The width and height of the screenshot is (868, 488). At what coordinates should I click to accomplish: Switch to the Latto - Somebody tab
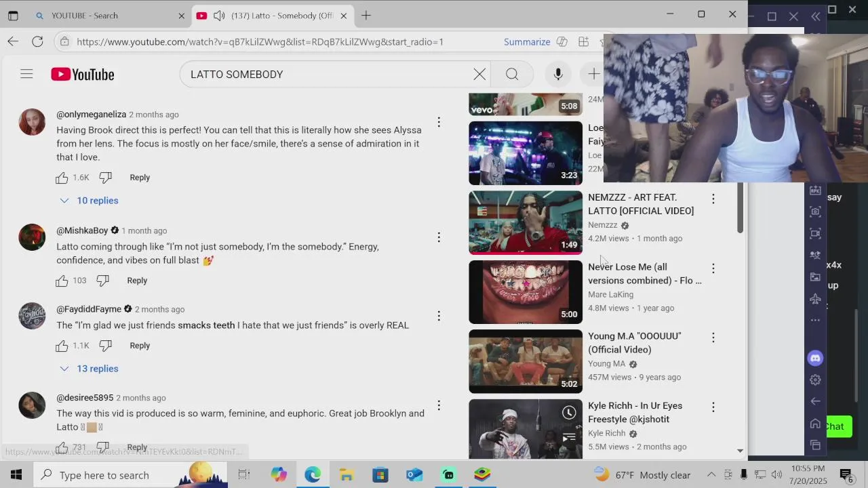tap(271, 16)
